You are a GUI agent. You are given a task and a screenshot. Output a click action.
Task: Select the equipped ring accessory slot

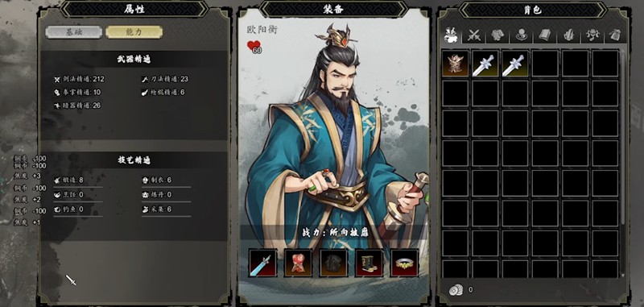pos(405,263)
